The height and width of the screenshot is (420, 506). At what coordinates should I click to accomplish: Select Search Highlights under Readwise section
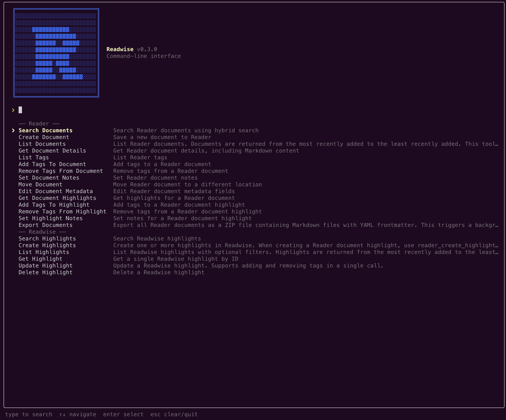coord(47,239)
